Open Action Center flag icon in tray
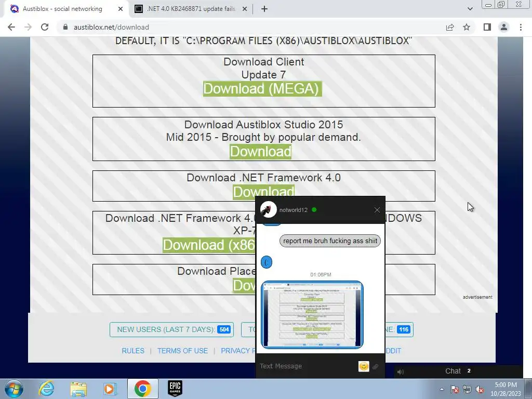The image size is (532, 399). 455,389
